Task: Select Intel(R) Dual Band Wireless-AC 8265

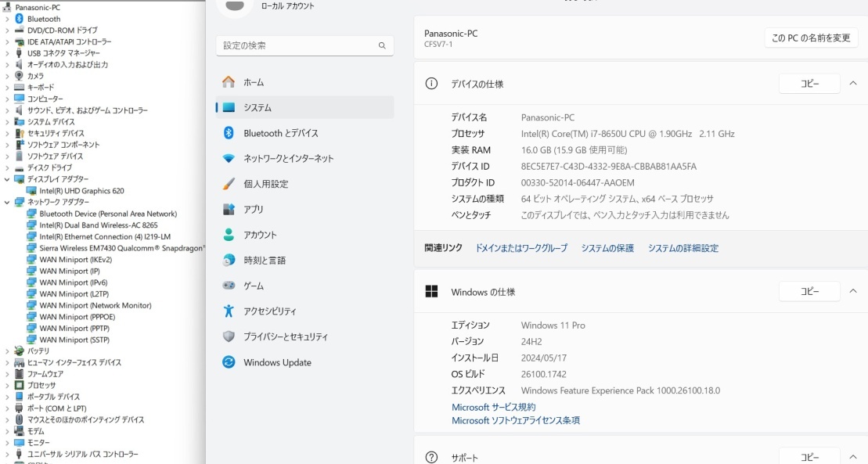Action: (x=99, y=225)
